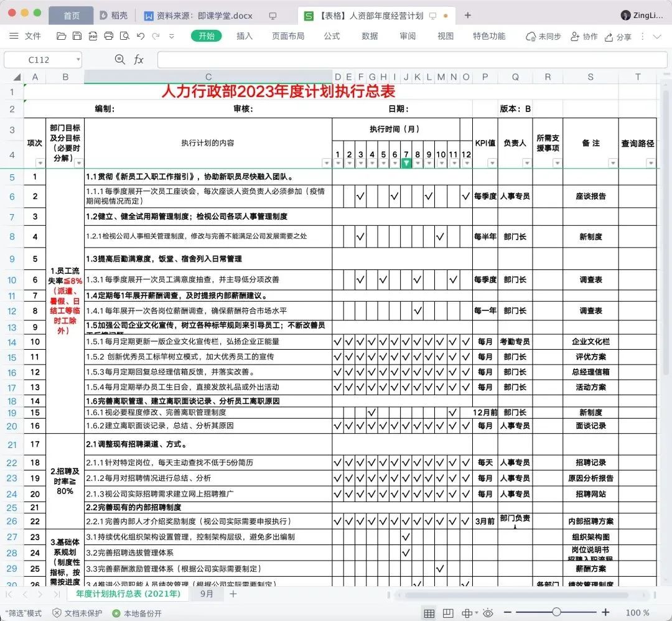Switch to the 页面布局 ribbon tab

[288, 37]
